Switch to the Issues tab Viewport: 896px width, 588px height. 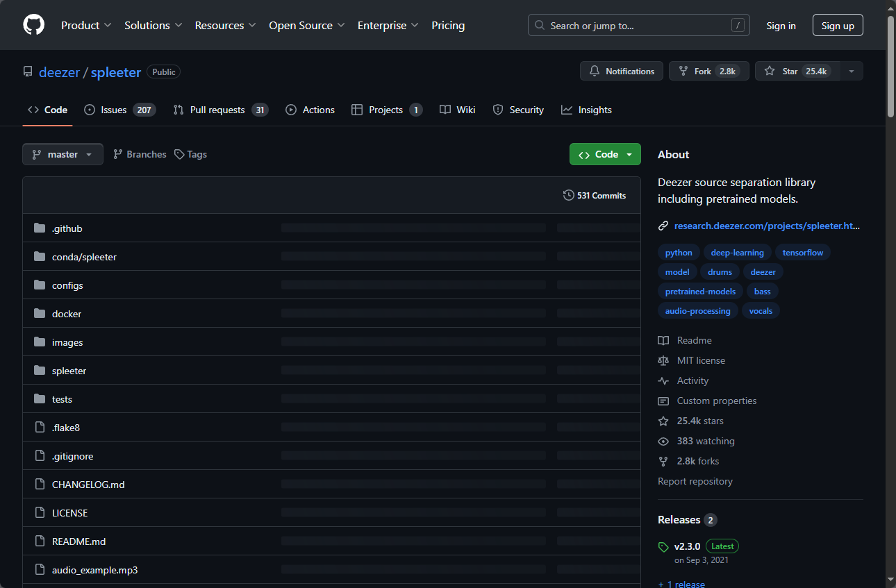119,110
